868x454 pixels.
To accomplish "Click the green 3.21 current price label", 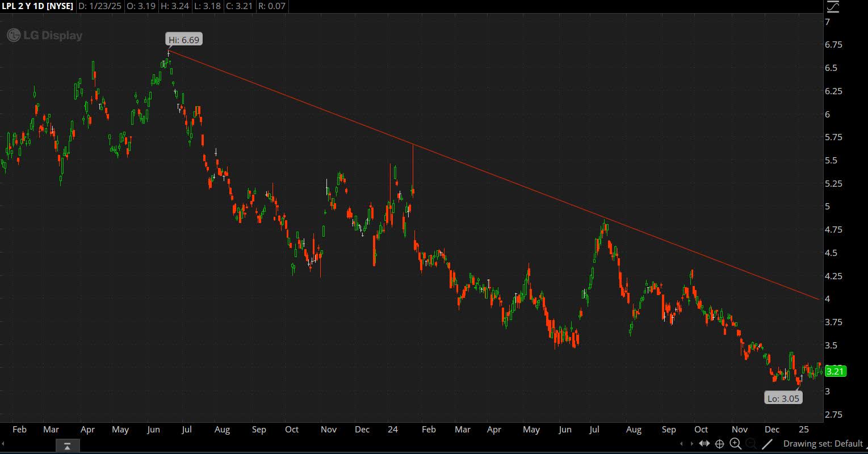I will [x=835, y=372].
